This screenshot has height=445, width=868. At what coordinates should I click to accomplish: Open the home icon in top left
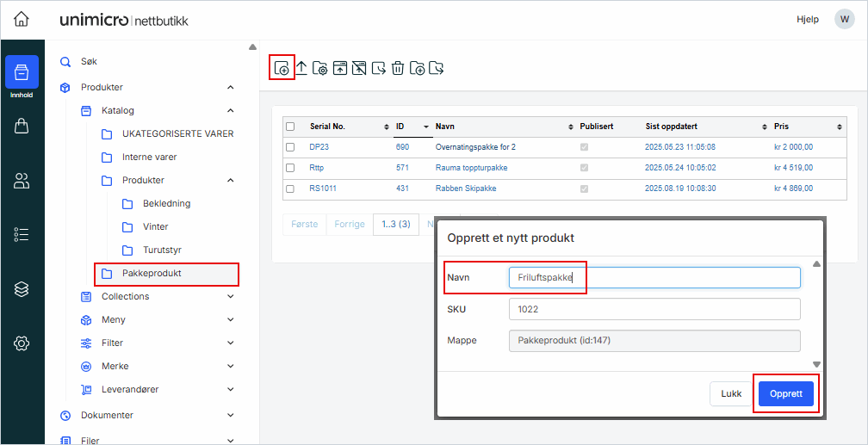[x=22, y=20]
